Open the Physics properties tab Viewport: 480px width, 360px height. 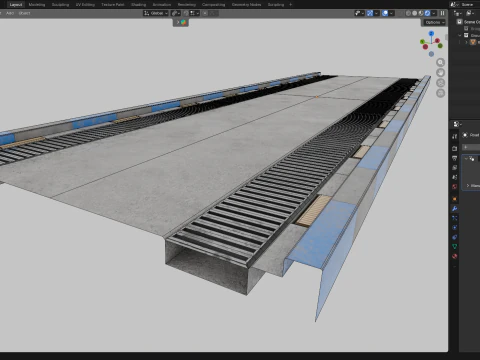tap(455, 228)
